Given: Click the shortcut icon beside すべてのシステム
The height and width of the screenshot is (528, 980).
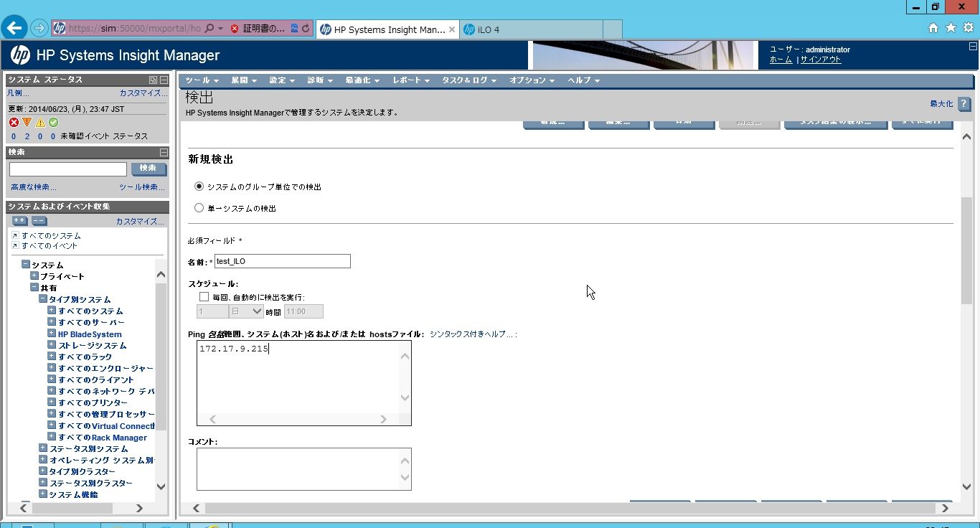Looking at the screenshot, I should click(15, 235).
